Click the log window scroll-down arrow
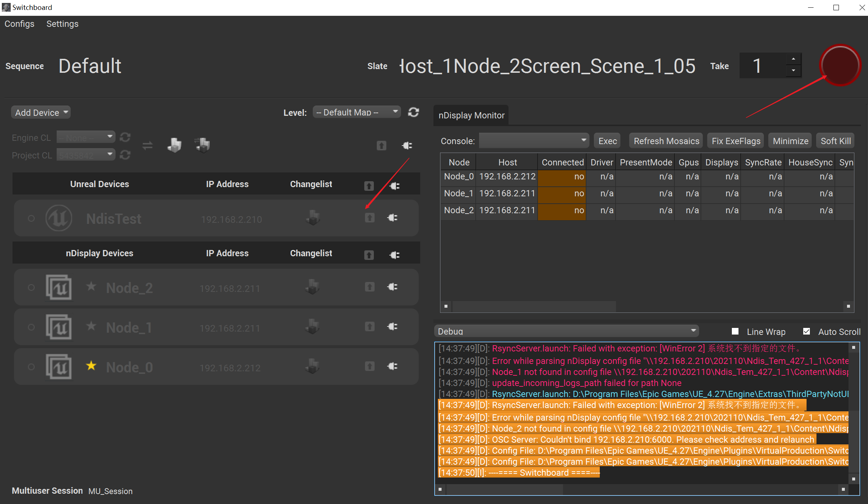Viewport: 868px width, 504px height. coord(854,479)
